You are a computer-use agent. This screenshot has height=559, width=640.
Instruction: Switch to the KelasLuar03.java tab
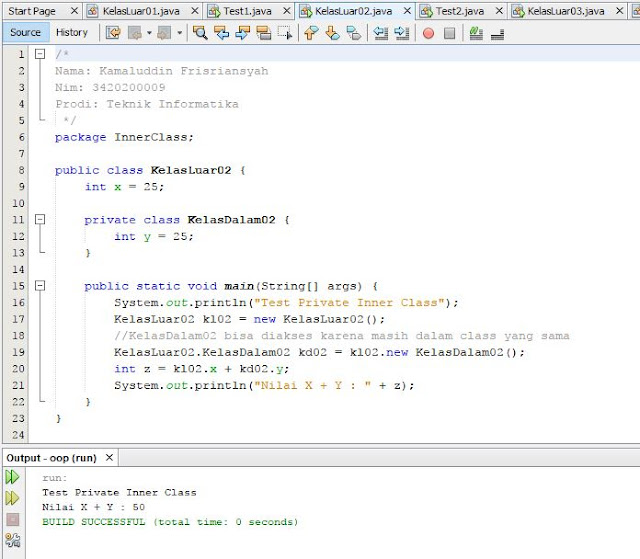566,11
